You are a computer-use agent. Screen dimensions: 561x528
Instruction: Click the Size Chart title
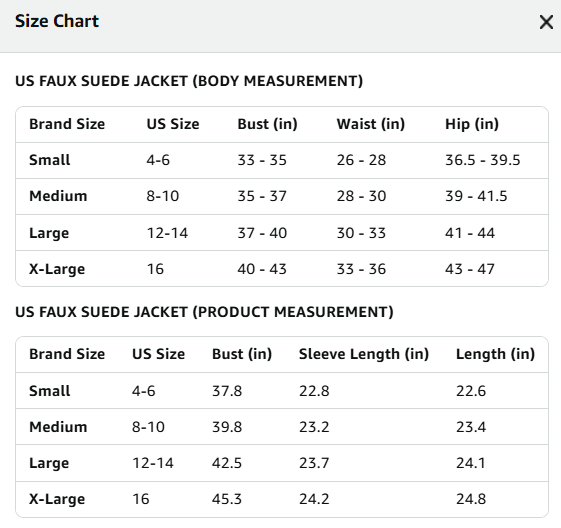pos(57,21)
